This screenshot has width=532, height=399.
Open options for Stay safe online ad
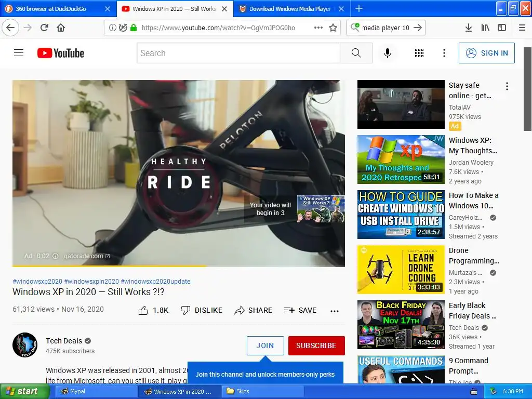pyautogui.click(x=507, y=86)
